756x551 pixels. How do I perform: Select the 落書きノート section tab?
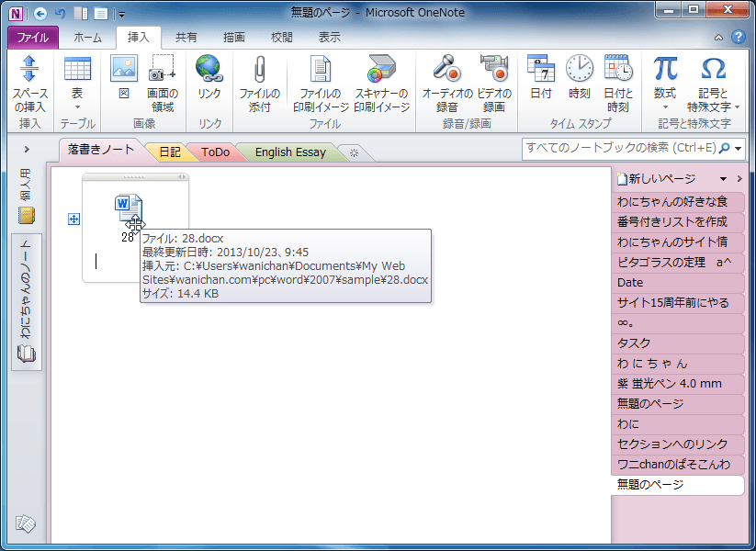click(101, 150)
